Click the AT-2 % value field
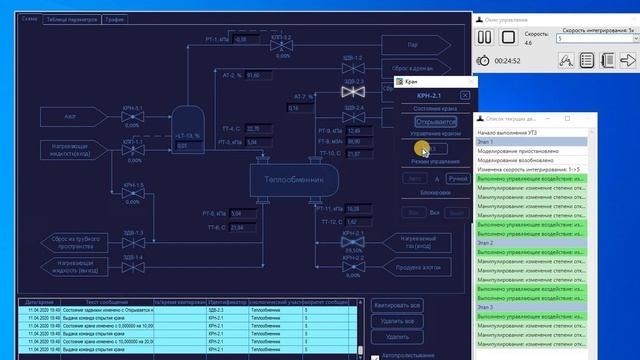 pyautogui.click(x=259, y=76)
